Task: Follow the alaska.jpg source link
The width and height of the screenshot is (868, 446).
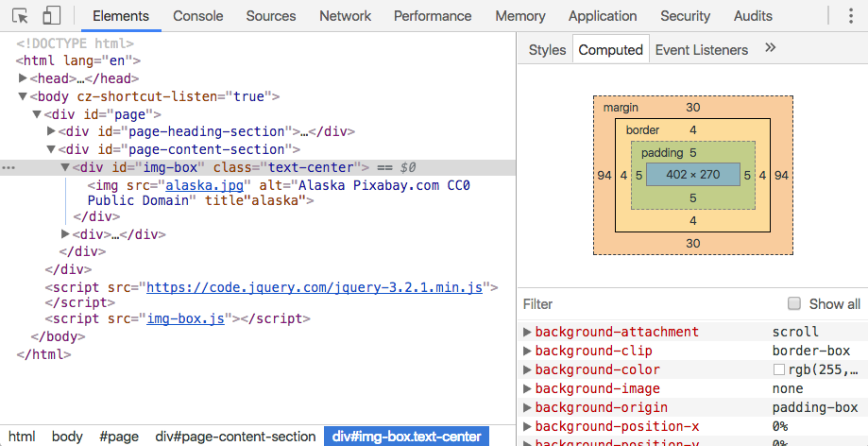Action: (205, 184)
